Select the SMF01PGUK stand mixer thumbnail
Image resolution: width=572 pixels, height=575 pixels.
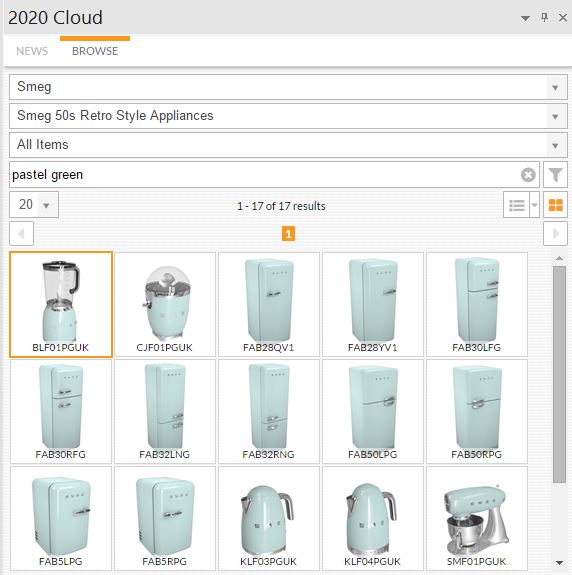click(477, 519)
